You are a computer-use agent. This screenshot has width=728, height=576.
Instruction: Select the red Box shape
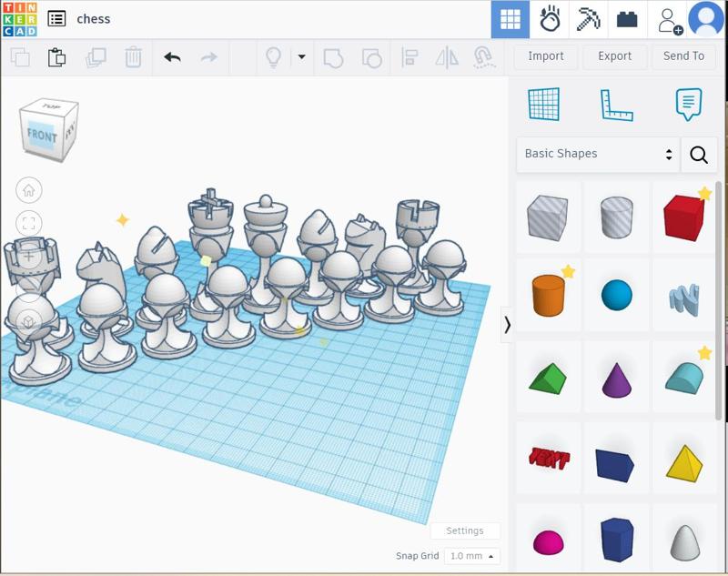click(683, 218)
